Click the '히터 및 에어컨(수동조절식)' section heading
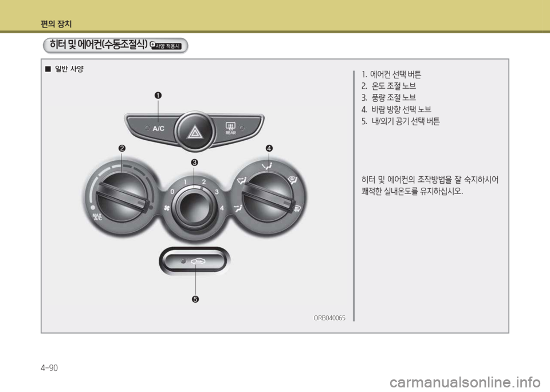Viewport: 550px width, 392px height. pos(98,45)
